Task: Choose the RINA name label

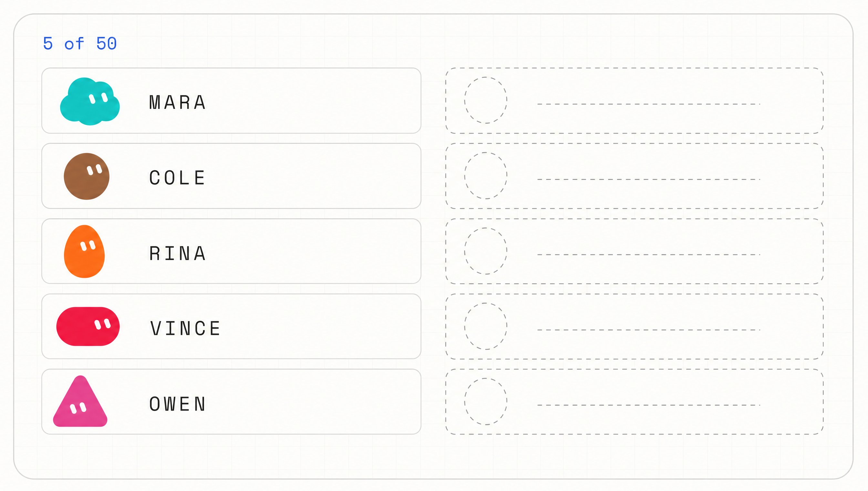Action: tap(177, 254)
